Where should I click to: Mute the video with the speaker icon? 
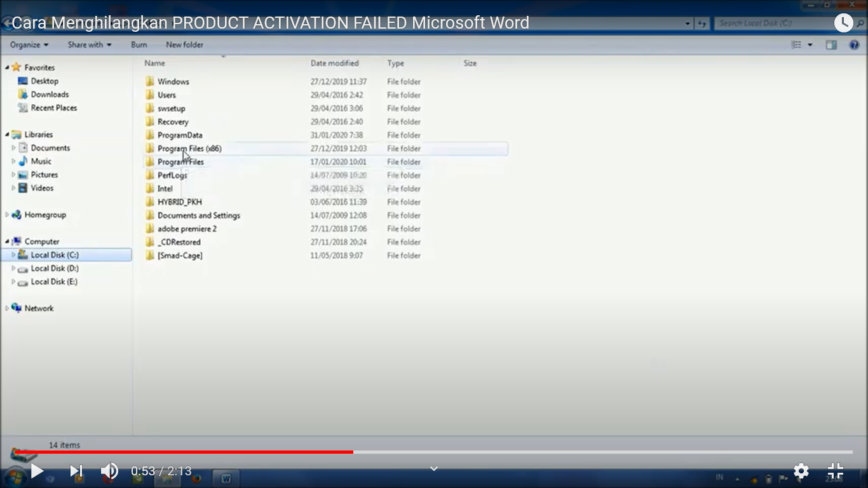(109, 471)
